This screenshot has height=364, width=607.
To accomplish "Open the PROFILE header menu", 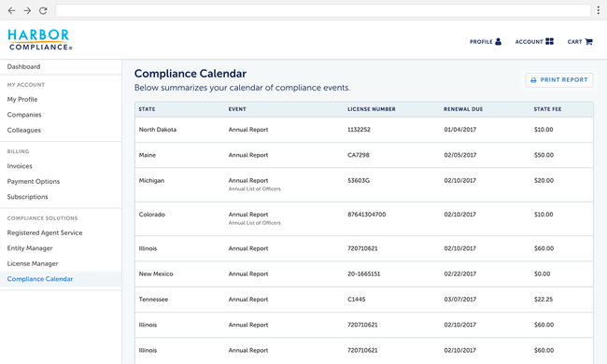I will 486,41.
